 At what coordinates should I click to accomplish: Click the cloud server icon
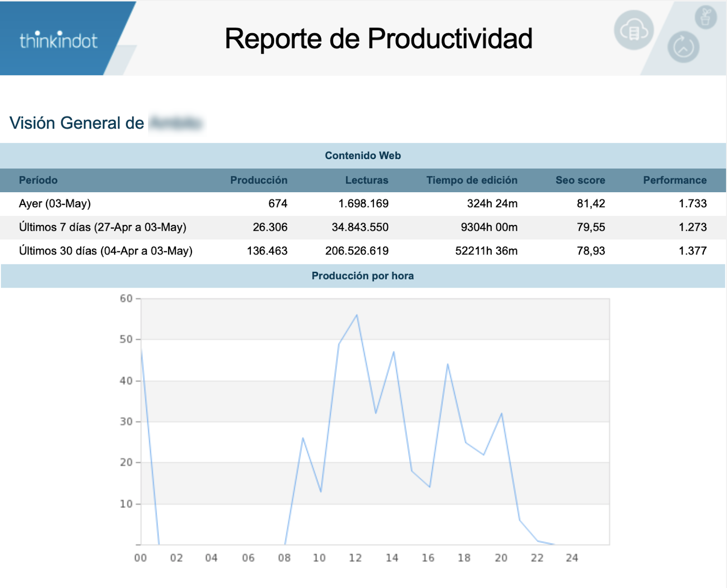point(633,31)
